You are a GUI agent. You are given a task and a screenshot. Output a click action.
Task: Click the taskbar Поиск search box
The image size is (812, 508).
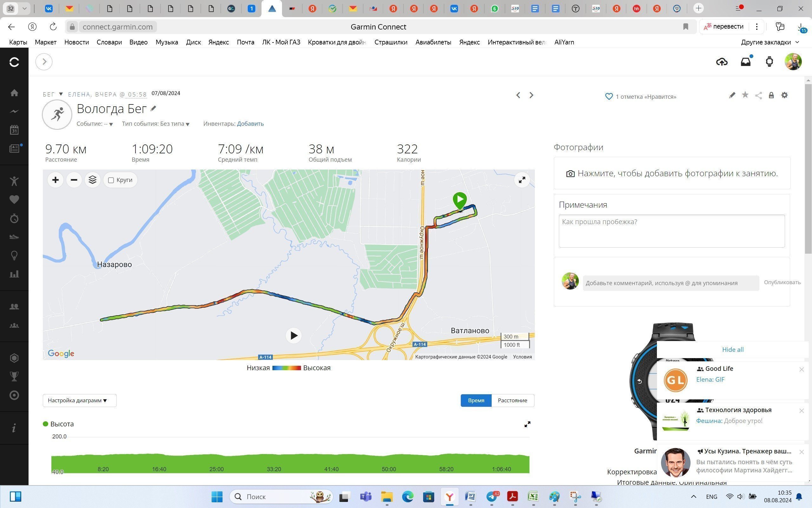pyautogui.click(x=281, y=497)
